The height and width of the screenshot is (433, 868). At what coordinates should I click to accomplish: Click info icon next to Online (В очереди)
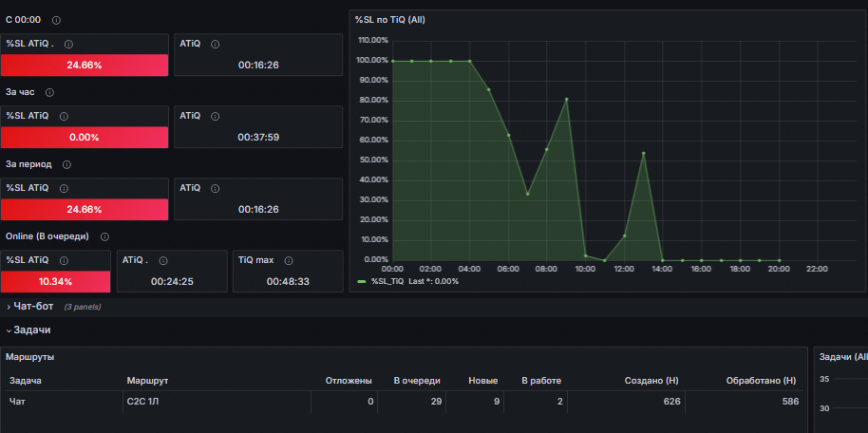(x=104, y=236)
